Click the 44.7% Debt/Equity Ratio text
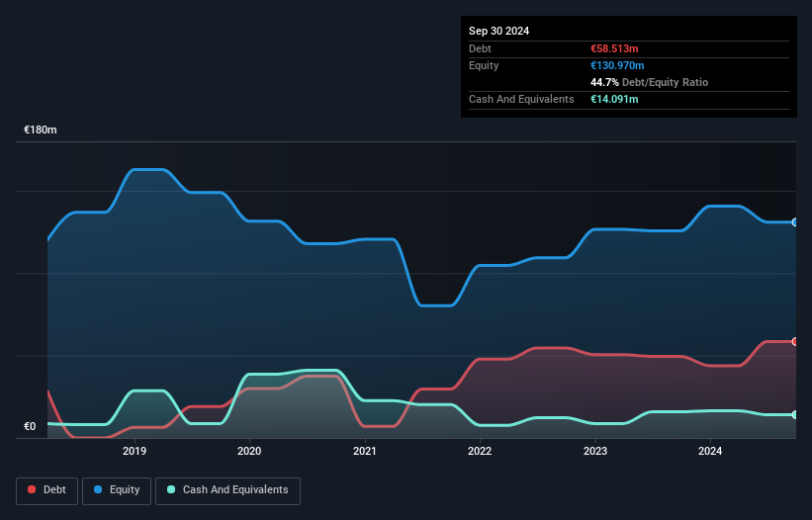 [649, 82]
